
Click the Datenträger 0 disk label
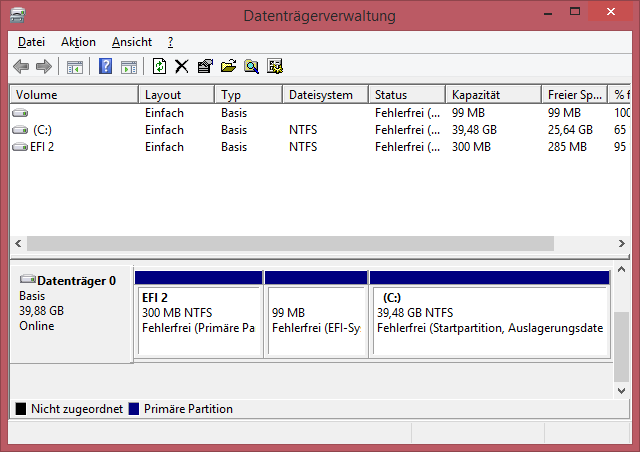click(x=76, y=281)
